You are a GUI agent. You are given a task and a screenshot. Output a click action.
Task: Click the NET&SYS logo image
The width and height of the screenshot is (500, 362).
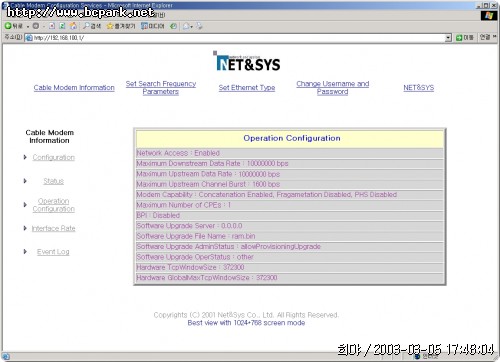tap(247, 61)
